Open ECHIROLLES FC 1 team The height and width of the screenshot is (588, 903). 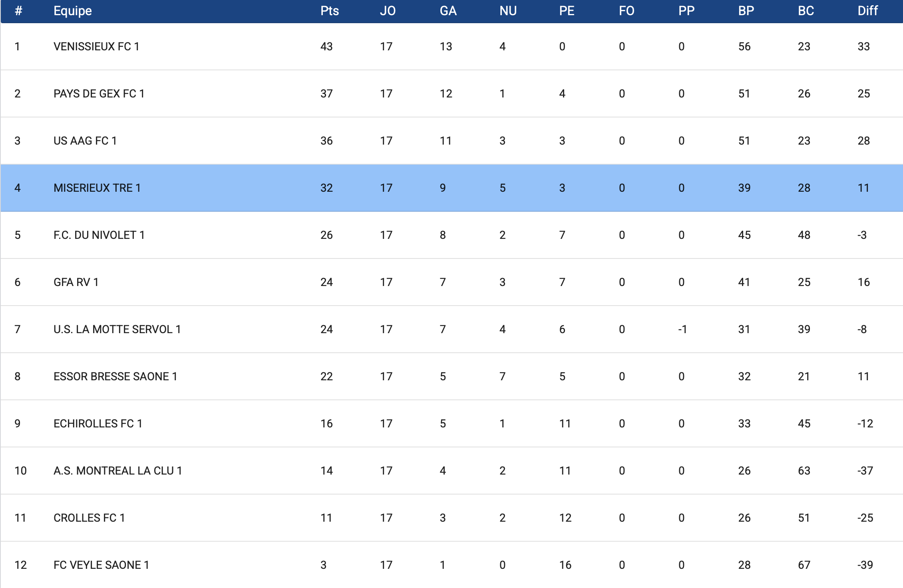pyautogui.click(x=98, y=424)
